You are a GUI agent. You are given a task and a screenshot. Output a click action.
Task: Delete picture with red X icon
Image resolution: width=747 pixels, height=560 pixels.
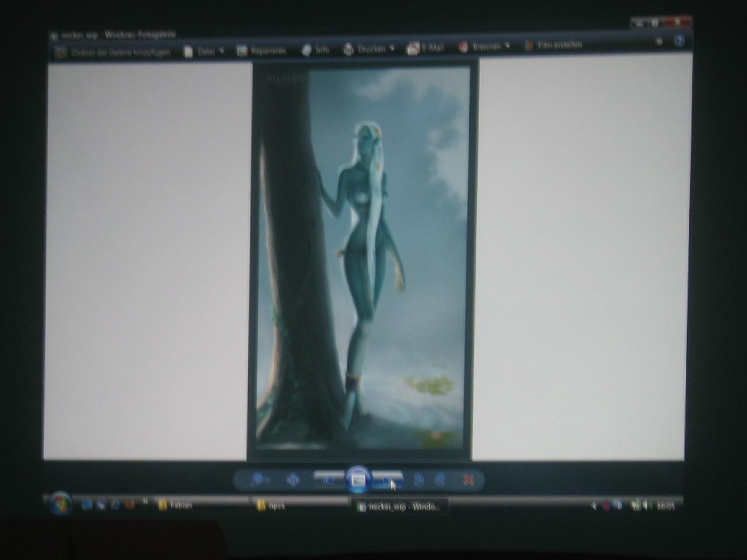(x=468, y=480)
